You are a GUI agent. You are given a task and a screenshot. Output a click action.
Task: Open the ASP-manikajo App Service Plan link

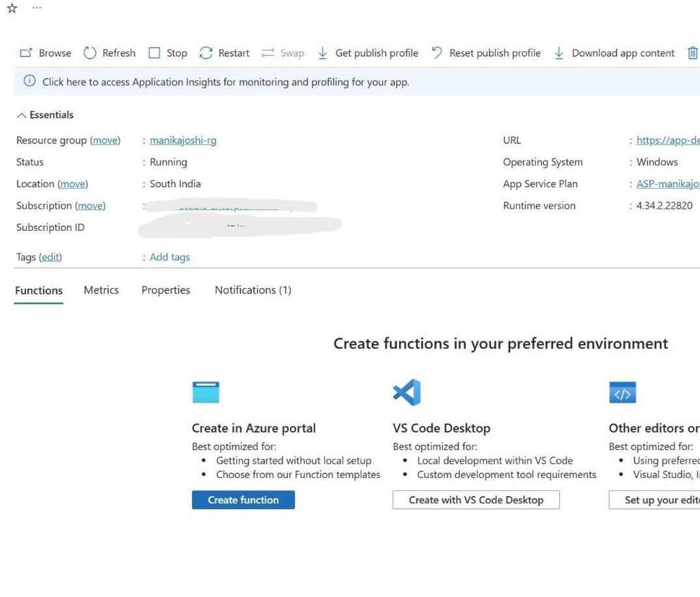[x=668, y=184]
